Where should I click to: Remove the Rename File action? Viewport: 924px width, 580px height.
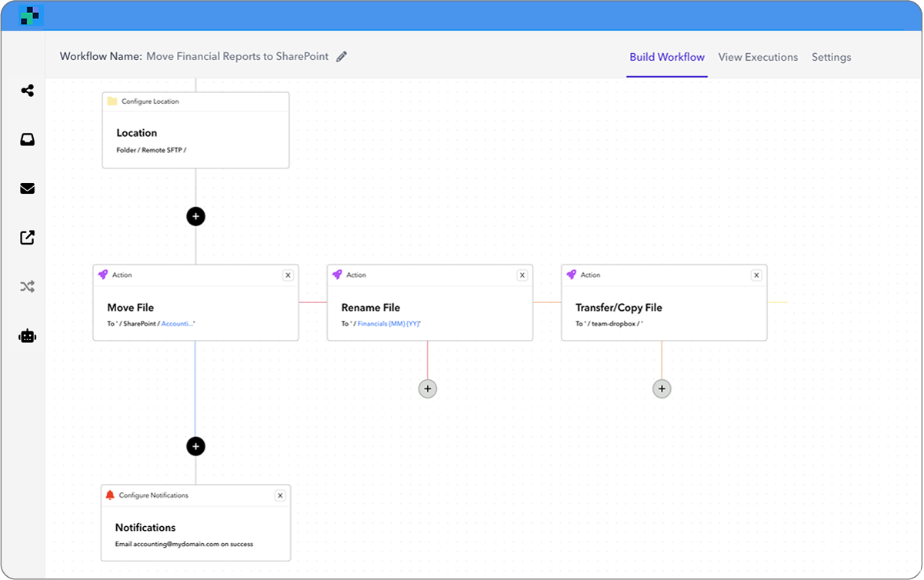pyautogui.click(x=522, y=275)
